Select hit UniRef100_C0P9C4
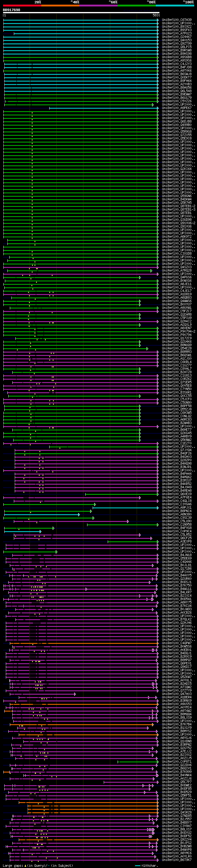 177,531
